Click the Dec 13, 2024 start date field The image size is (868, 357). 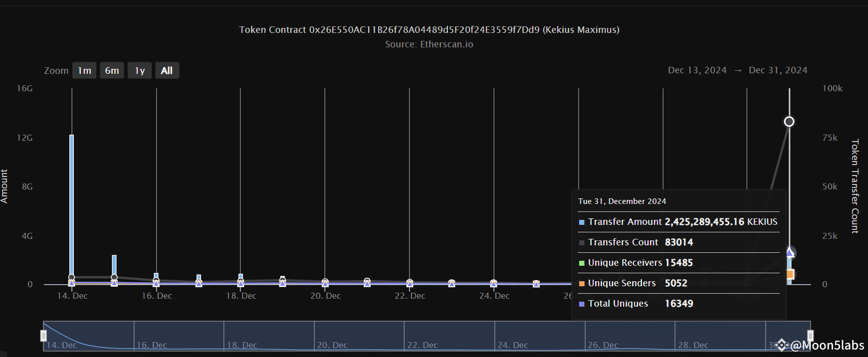pos(697,70)
